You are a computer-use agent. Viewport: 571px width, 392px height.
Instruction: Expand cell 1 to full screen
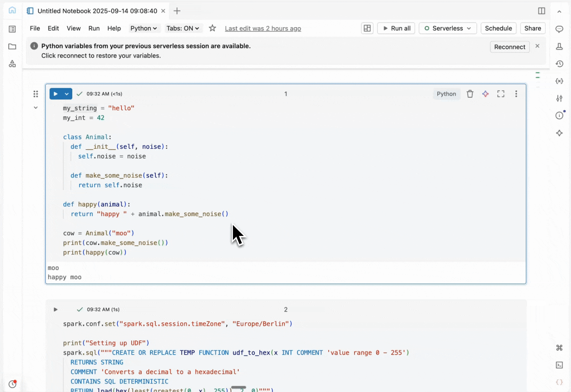coord(501,94)
